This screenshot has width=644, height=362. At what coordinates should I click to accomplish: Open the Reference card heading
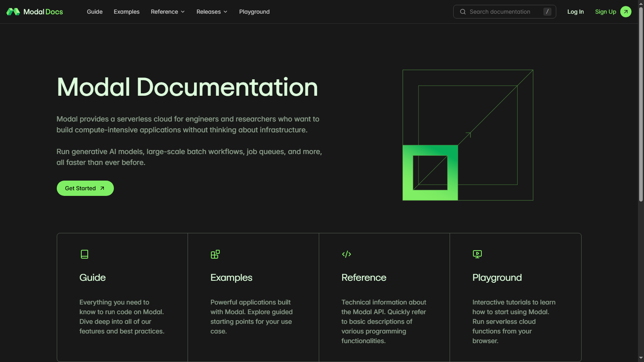pos(364,278)
